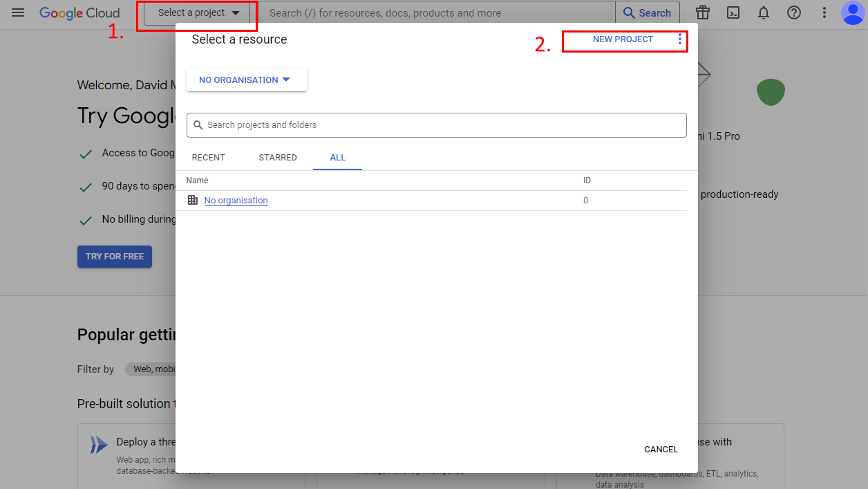This screenshot has height=489, width=868.
Task: Click the blue Search button
Action: click(x=647, y=12)
